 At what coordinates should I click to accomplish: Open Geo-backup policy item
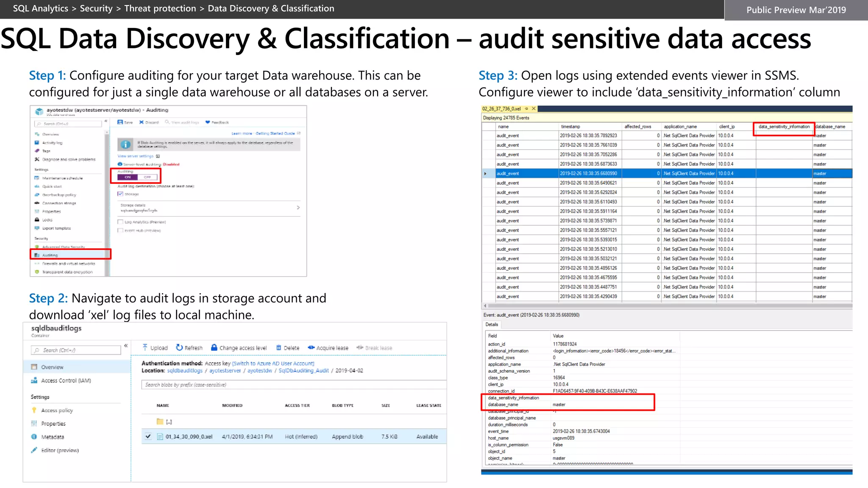[59, 195]
